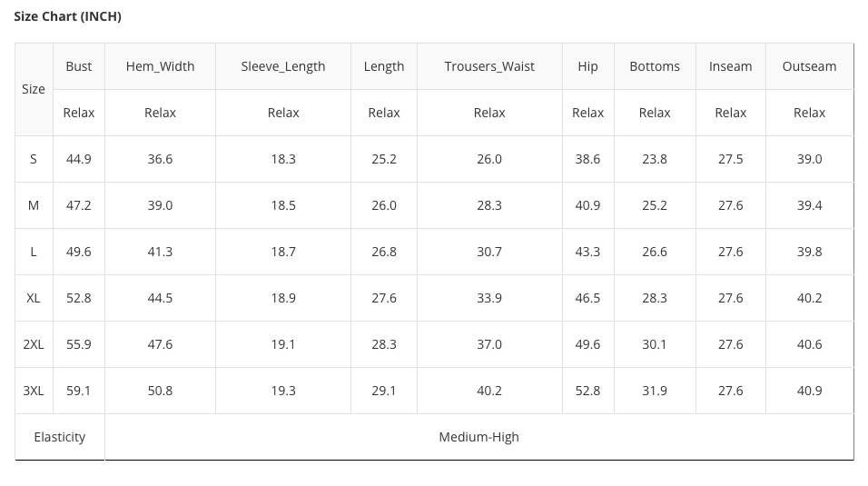This screenshot has width=868, height=486.
Task: Click the Sleeve_Length column header
Action: tap(283, 66)
